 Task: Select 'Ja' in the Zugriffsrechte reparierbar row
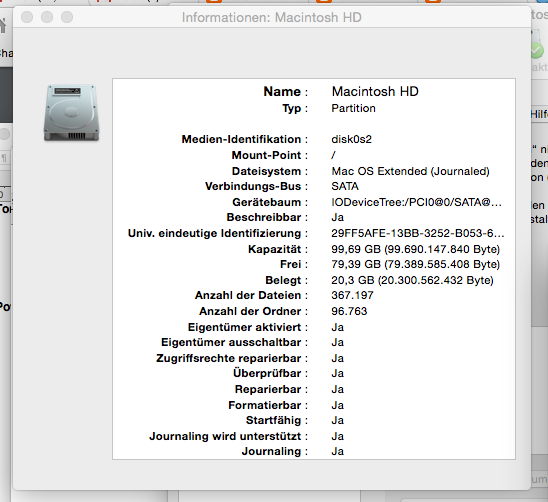pos(338,358)
